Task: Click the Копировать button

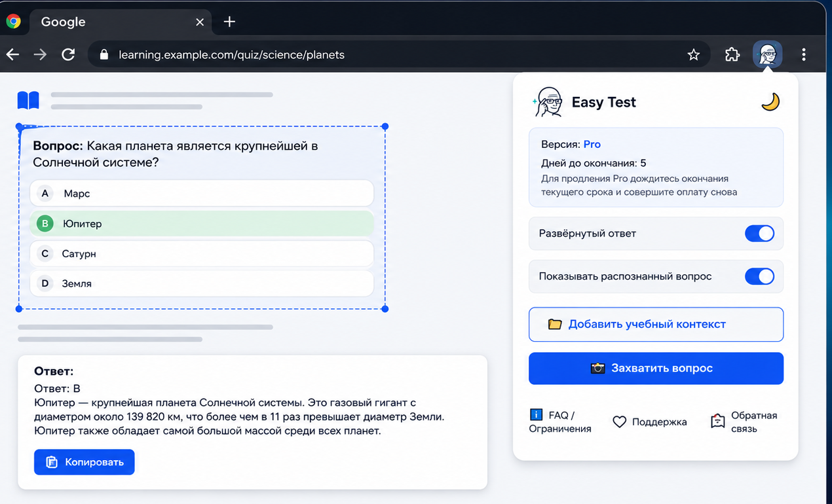Action: (x=85, y=462)
